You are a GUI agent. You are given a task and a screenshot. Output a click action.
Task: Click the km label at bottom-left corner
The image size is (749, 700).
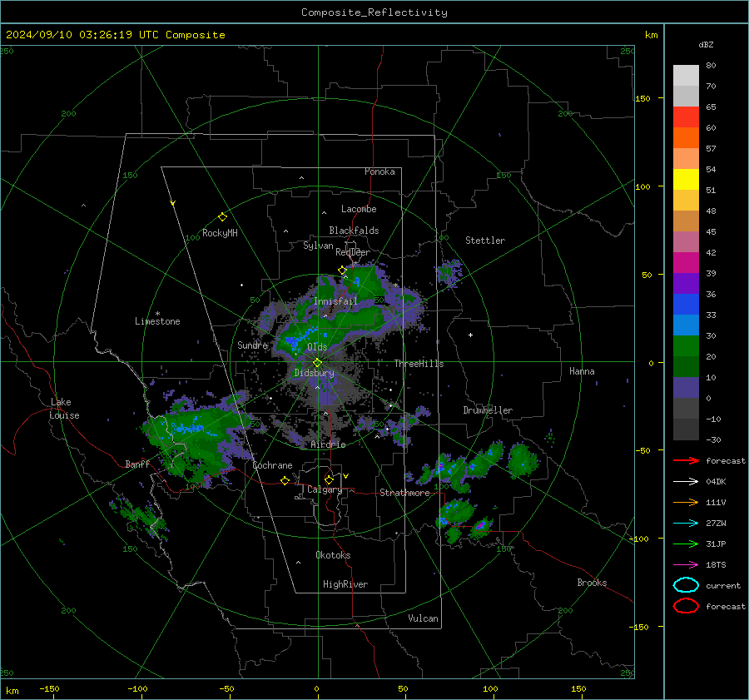[x=12, y=691]
